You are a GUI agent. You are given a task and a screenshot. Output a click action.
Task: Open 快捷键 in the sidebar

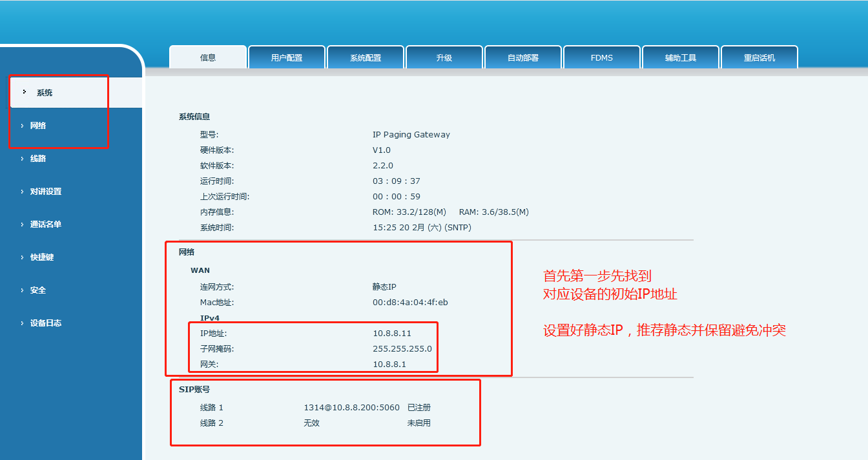(42, 257)
